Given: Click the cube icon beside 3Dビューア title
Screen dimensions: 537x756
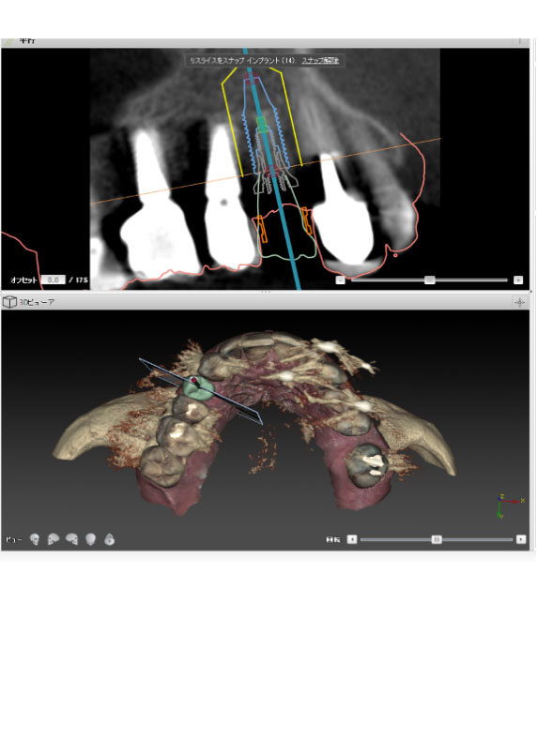Looking at the screenshot, I should coord(9,302).
